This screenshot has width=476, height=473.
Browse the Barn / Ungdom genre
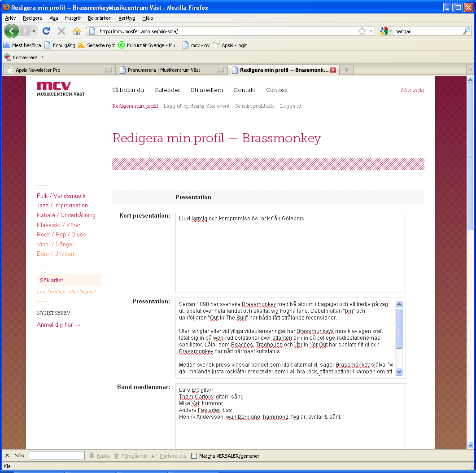pyautogui.click(x=56, y=254)
